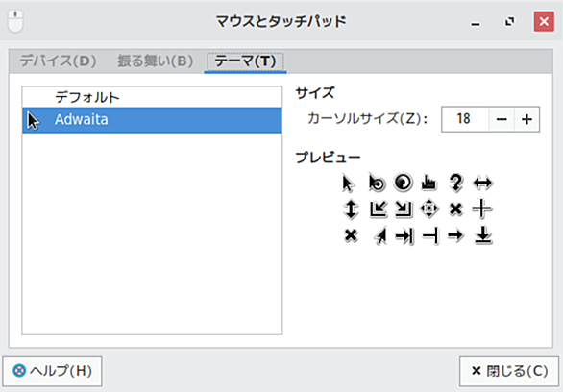563x392 pixels.
Task: Select the Adwaita cursor theme
Action: (x=152, y=120)
